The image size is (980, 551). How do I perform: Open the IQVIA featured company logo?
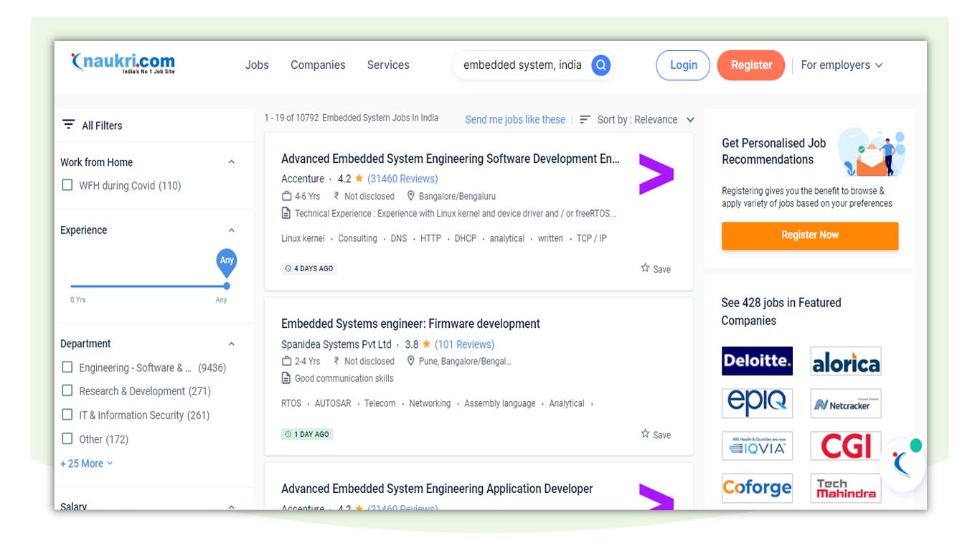[757, 446]
